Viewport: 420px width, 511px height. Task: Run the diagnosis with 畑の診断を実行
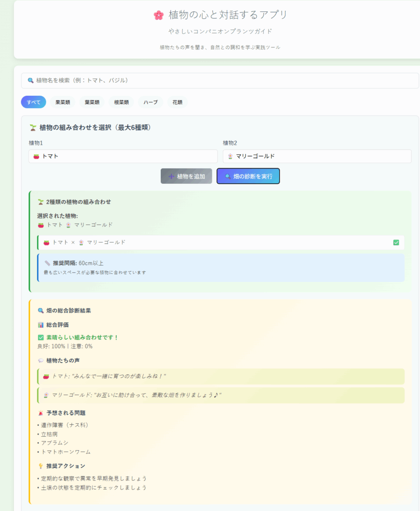tap(248, 176)
